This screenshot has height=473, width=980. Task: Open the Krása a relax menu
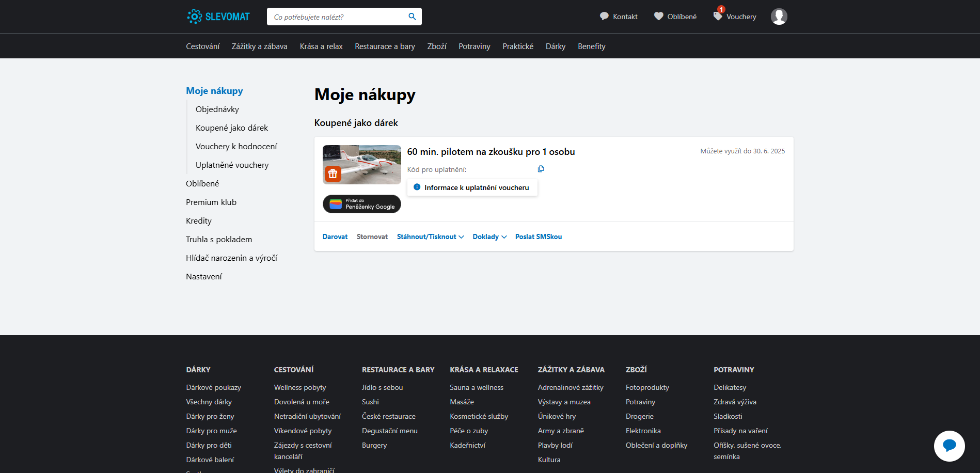click(x=321, y=46)
